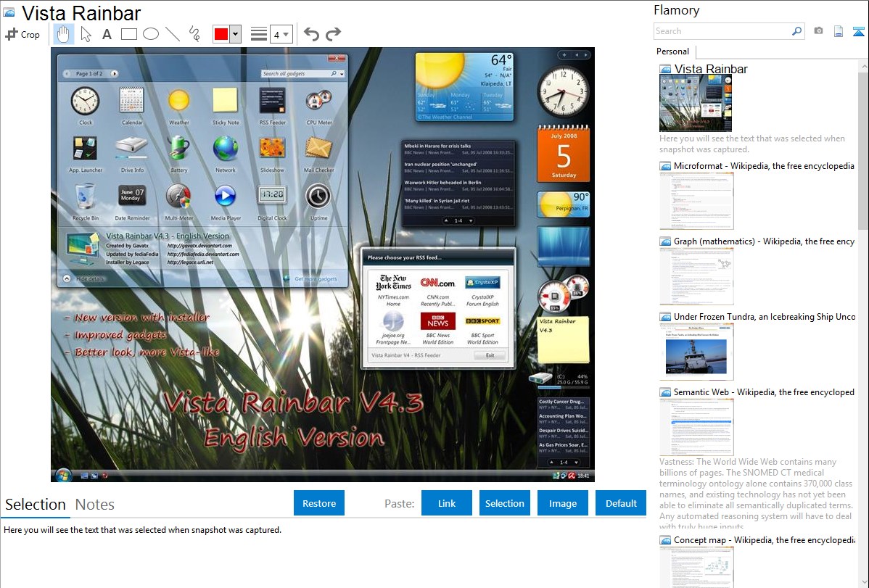Click the document page icon in Flamory header
The image size is (869, 588).
[x=839, y=31]
